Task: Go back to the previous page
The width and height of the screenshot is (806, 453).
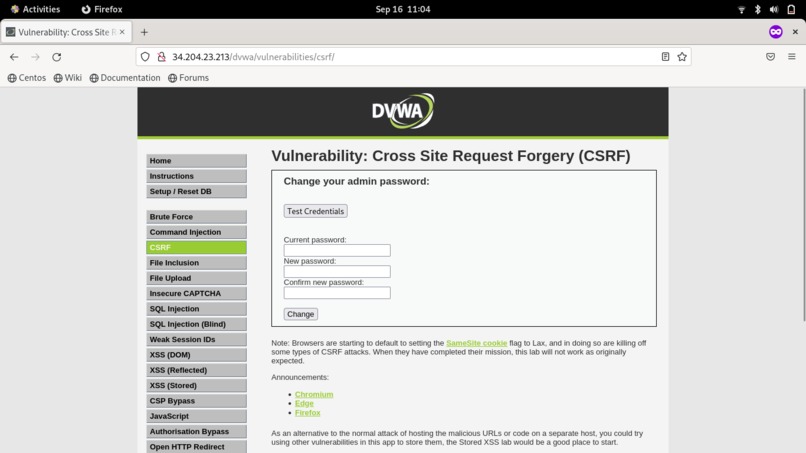Action: click(14, 57)
